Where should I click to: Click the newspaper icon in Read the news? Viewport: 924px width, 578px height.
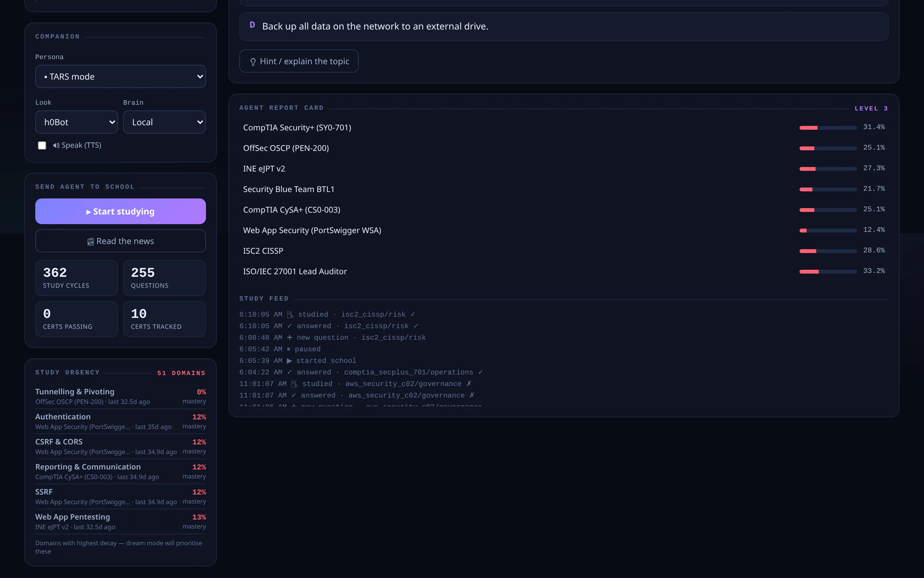click(x=90, y=241)
